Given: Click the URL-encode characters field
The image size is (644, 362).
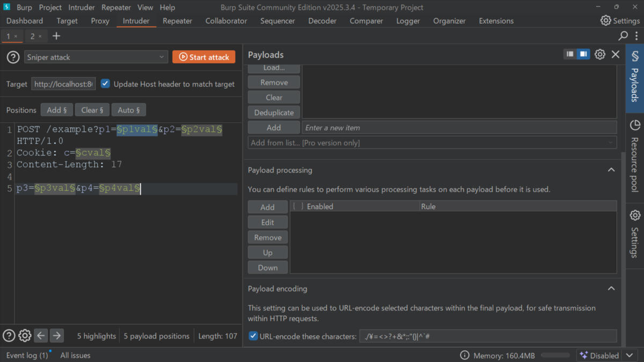Looking at the screenshot, I should [488, 336].
